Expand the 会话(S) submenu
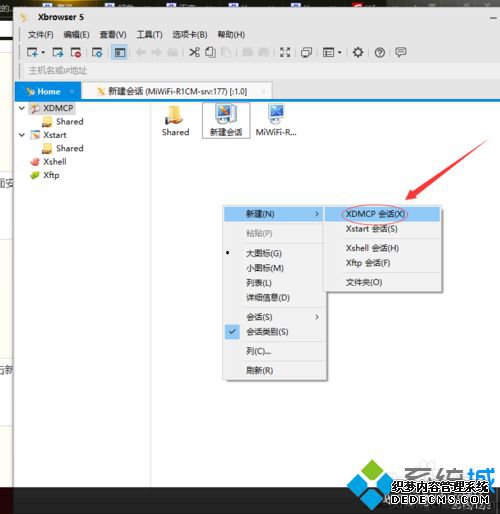500x514 pixels. click(273, 317)
